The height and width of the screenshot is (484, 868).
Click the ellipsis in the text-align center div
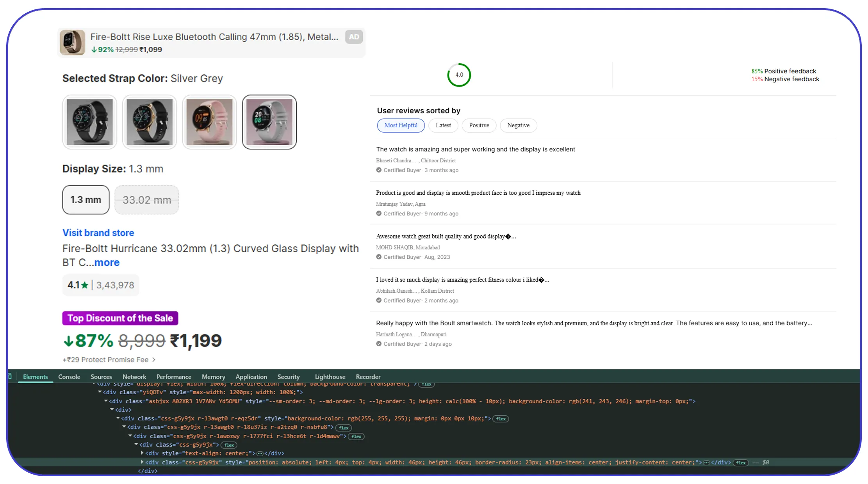[260, 454]
